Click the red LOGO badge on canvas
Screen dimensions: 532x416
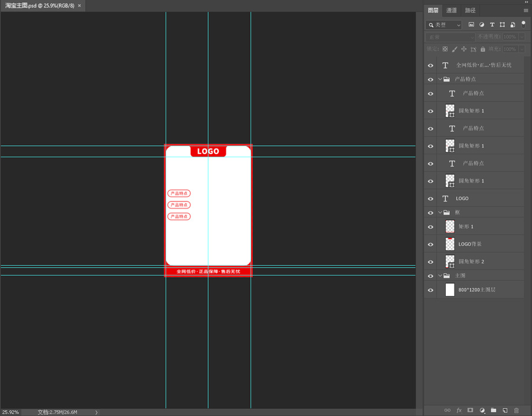pyautogui.click(x=208, y=151)
